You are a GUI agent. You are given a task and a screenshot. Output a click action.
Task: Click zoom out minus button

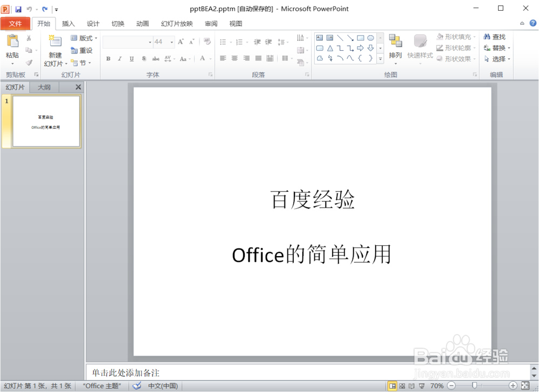451,386
